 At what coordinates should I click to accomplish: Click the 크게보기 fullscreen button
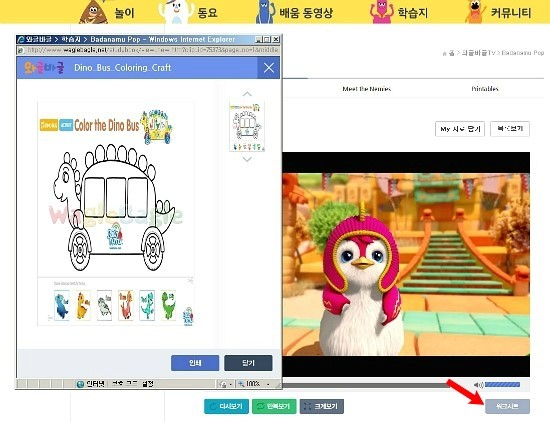[x=322, y=407]
